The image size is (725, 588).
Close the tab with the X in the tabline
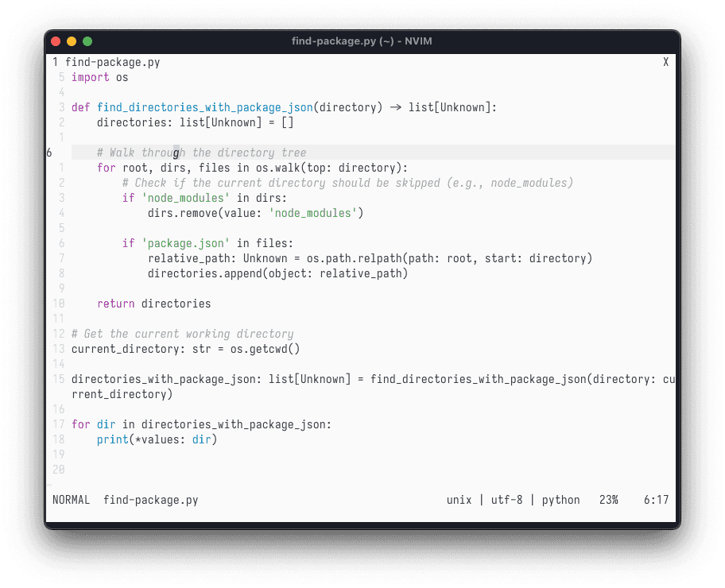pyautogui.click(x=665, y=62)
